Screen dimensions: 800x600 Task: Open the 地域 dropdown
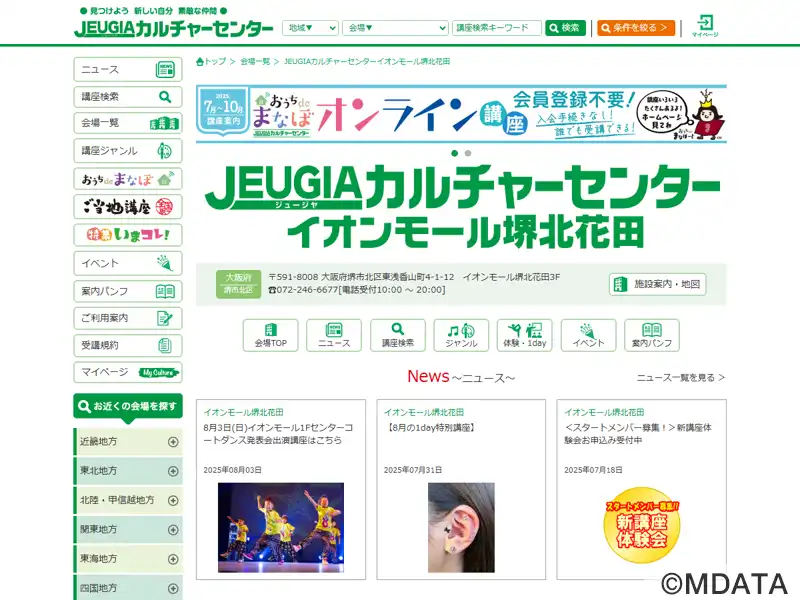310,28
